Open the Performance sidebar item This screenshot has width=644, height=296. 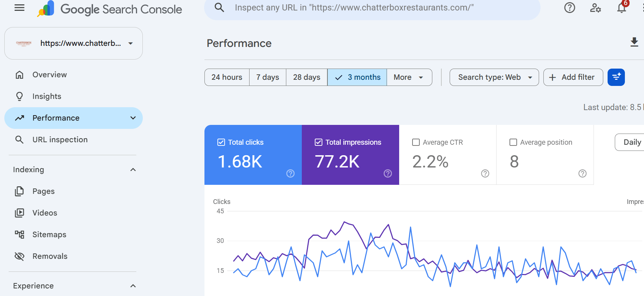[x=74, y=118]
